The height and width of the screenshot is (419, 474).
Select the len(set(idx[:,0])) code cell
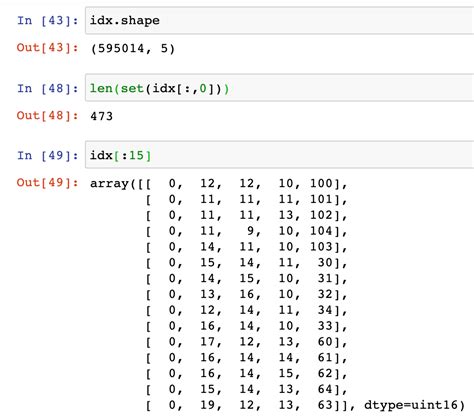[x=279, y=88]
